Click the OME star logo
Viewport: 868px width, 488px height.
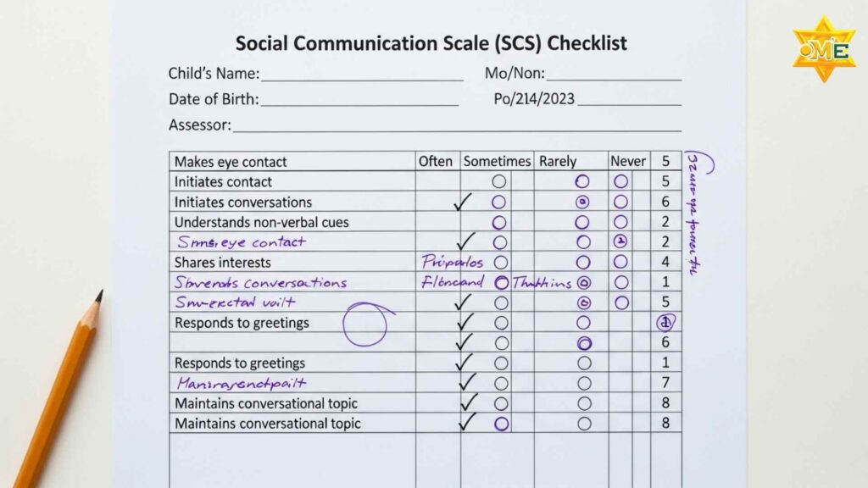click(824, 48)
